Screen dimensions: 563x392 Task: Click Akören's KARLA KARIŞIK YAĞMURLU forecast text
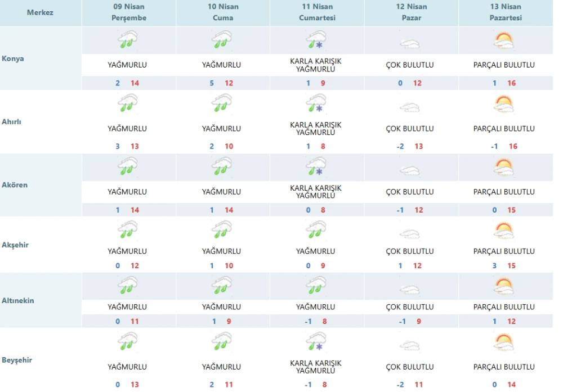pos(316,192)
